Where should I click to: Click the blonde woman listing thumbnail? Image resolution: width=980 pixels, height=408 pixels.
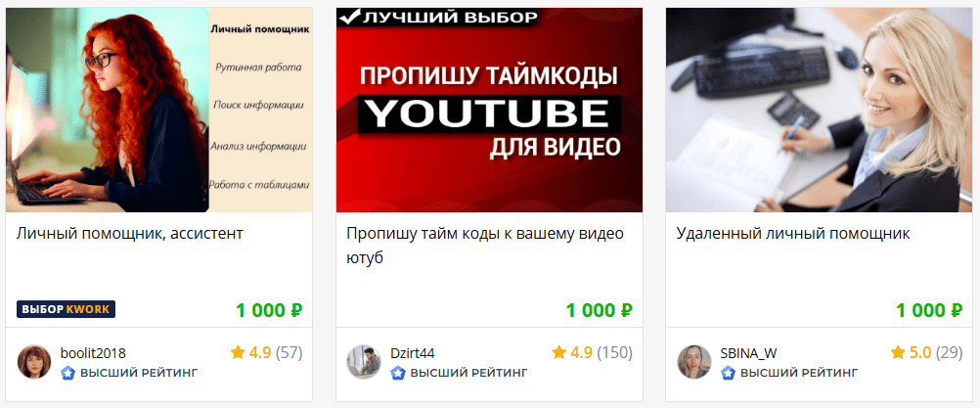coord(820,110)
